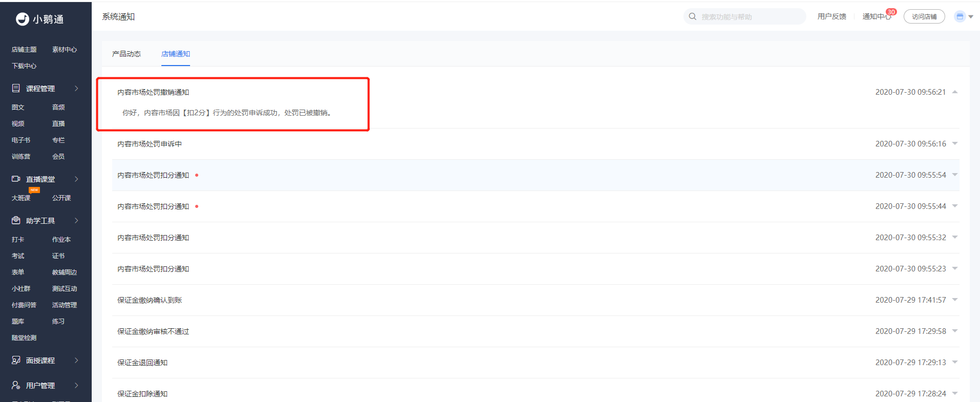
Task: Expand the 课程管理 chevron arrow
Action: point(76,88)
